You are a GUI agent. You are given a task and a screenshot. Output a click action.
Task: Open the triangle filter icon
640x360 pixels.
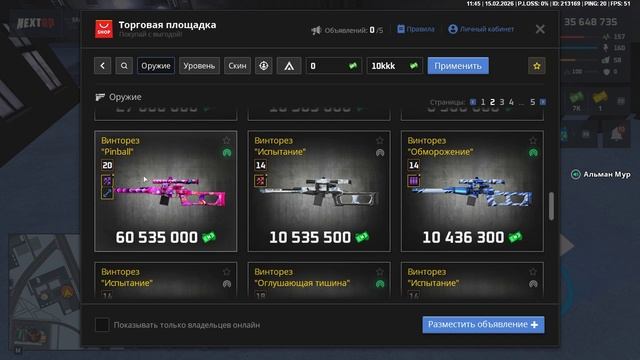pyautogui.click(x=289, y=66)
